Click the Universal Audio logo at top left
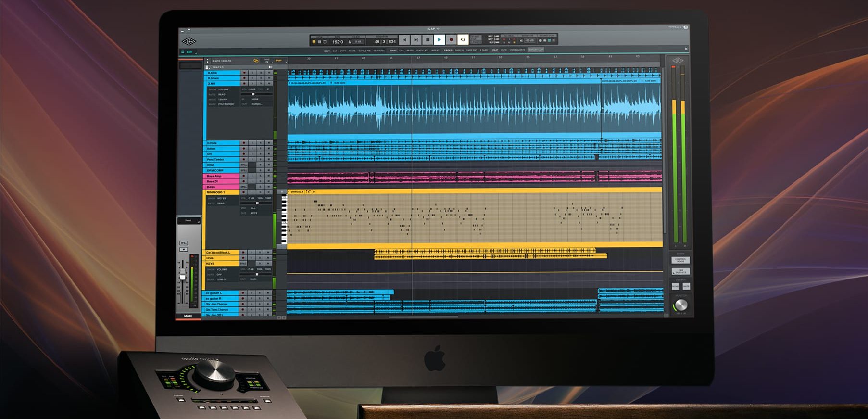The width and height of the screenshot is (868, 419). tap(189, 41)
